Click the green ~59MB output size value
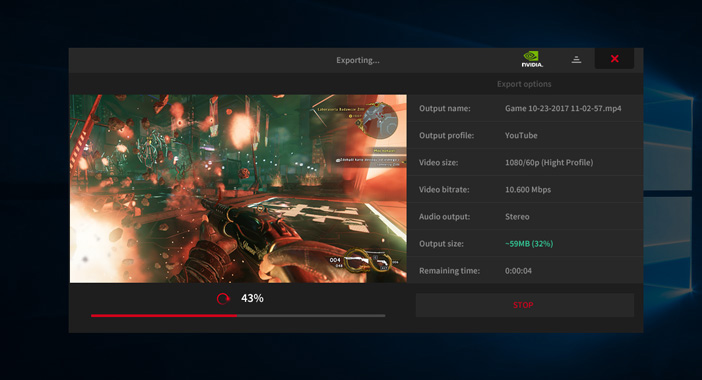The image size is (702, 380). (x=529, y=243)
